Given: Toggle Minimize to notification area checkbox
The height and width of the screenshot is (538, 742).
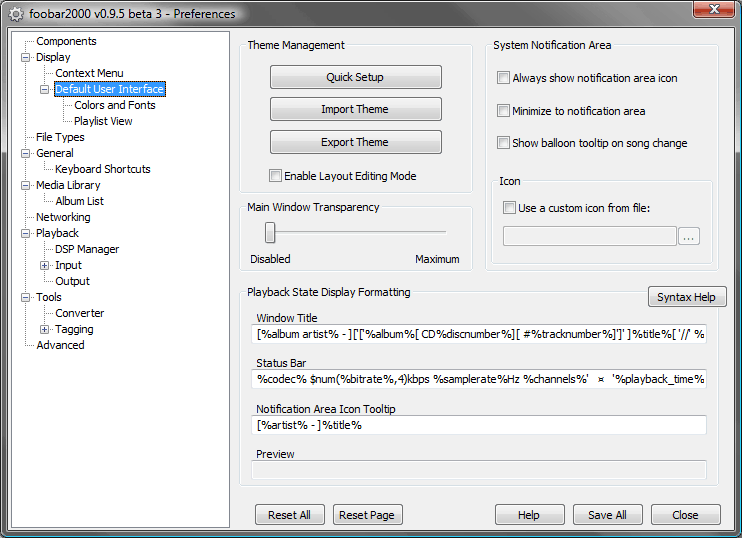Looking at the screenshot, I should click(504, 111).
